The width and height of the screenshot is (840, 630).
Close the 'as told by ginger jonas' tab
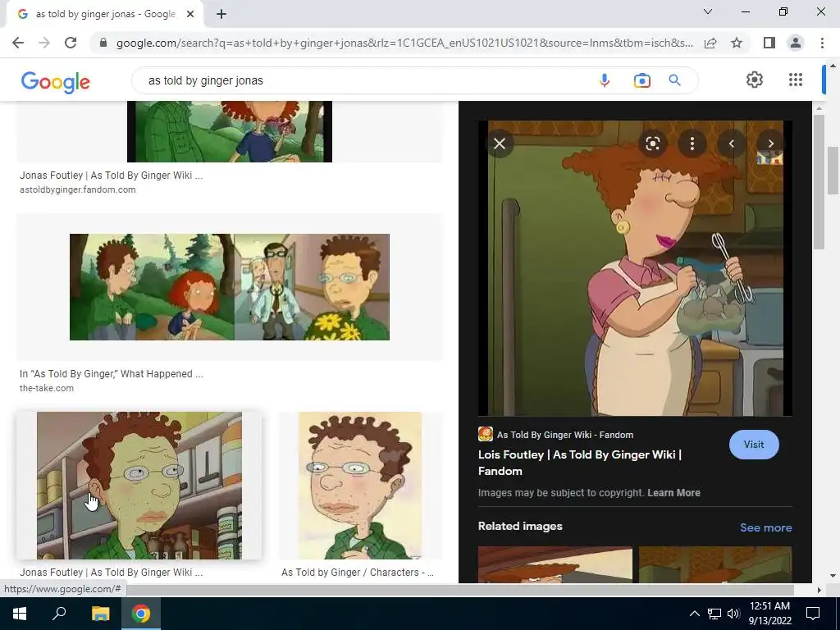(190, 14)
